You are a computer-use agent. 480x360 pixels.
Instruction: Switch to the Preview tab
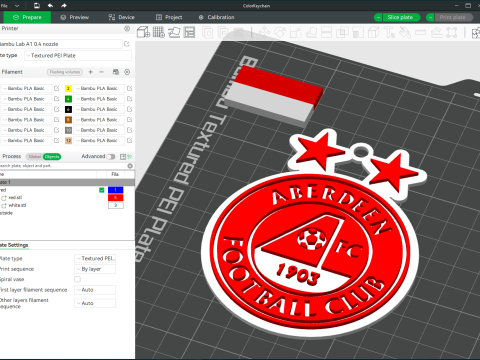coord(75,17)
